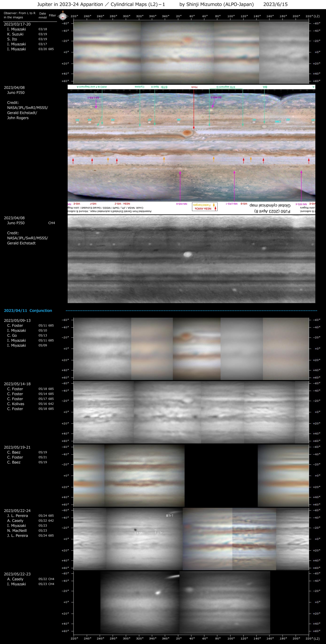Click the III Tr transit label
This screenshot has width=326, height=644.
tap(170, 516)
